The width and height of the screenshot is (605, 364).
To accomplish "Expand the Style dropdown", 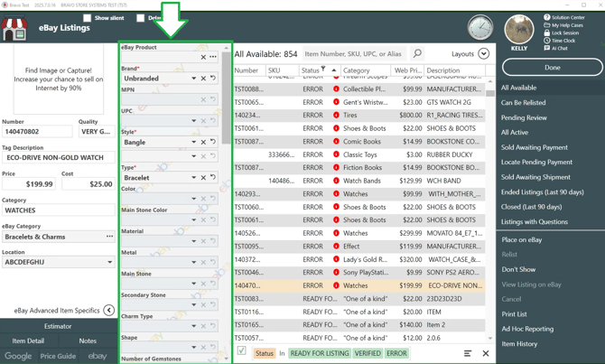I will click(x=194, y=142).
